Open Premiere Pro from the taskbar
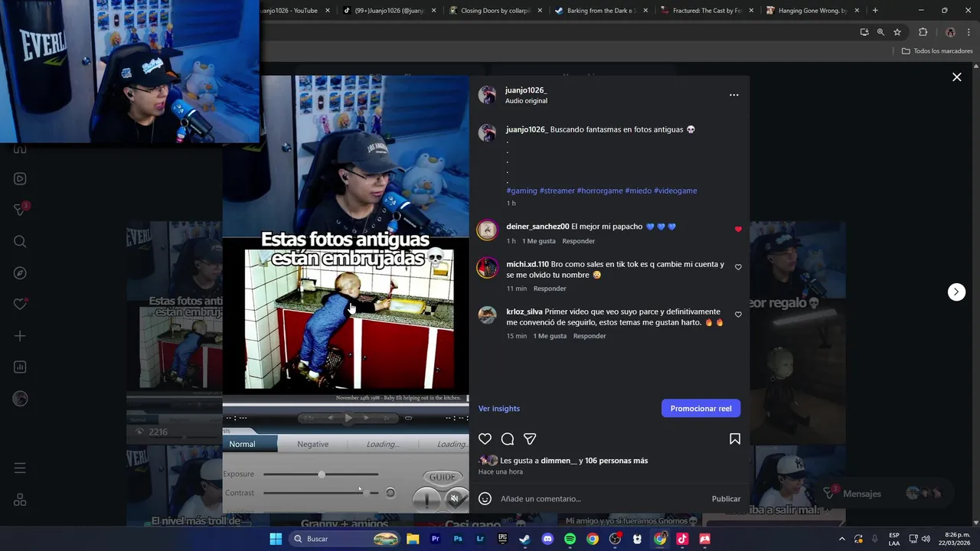The width and height of the screenshot is (980, 551). click(x=436, y=539)
